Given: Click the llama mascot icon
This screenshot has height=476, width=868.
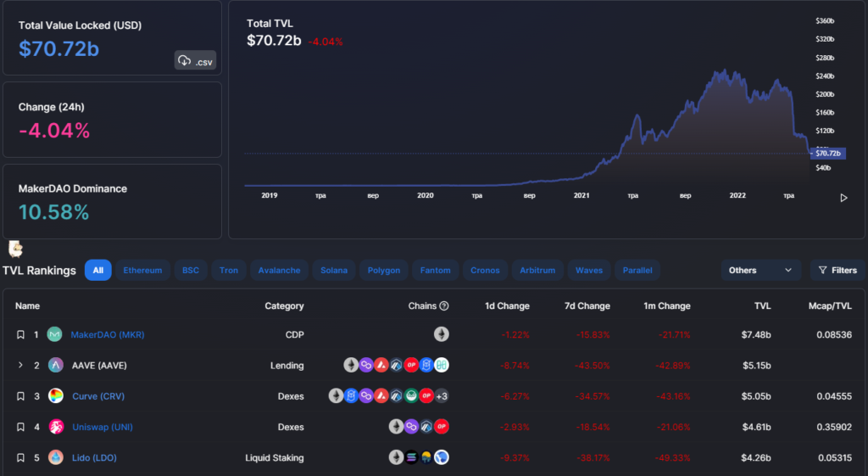Looking at the screenshot, I should pos(15,249).
